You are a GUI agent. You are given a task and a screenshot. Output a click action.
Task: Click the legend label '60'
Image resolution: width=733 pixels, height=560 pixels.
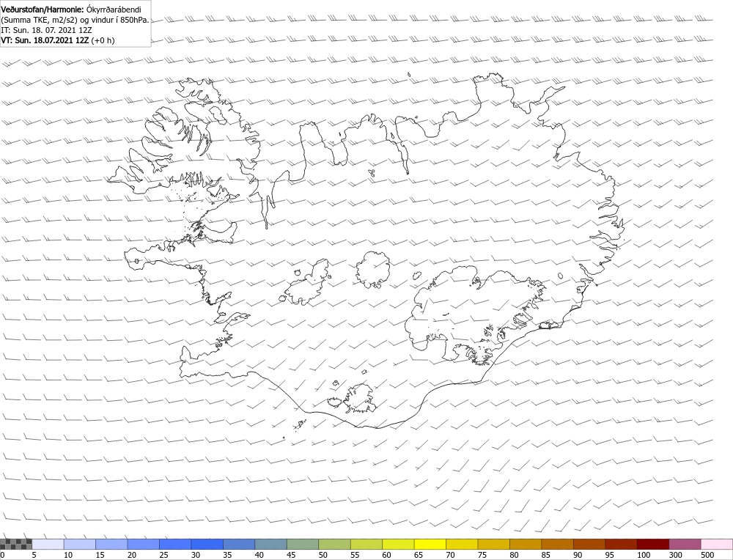(386, 555)
